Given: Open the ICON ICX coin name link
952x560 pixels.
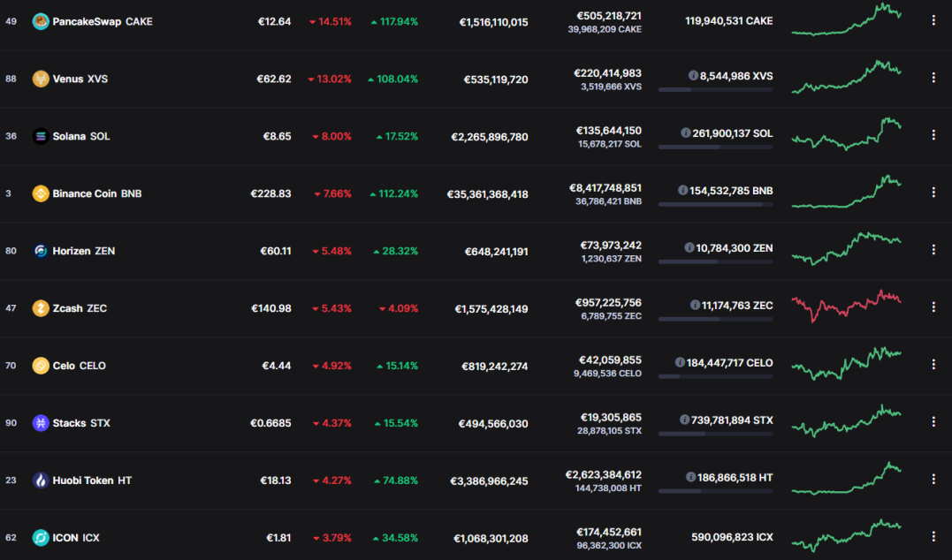Looking at the screenshot, I should (x=76, y=538).
